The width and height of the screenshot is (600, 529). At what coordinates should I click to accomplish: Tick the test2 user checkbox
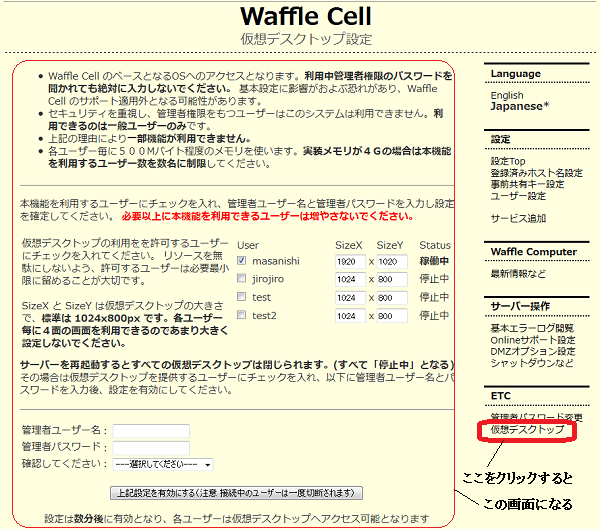tap(241, 315)
